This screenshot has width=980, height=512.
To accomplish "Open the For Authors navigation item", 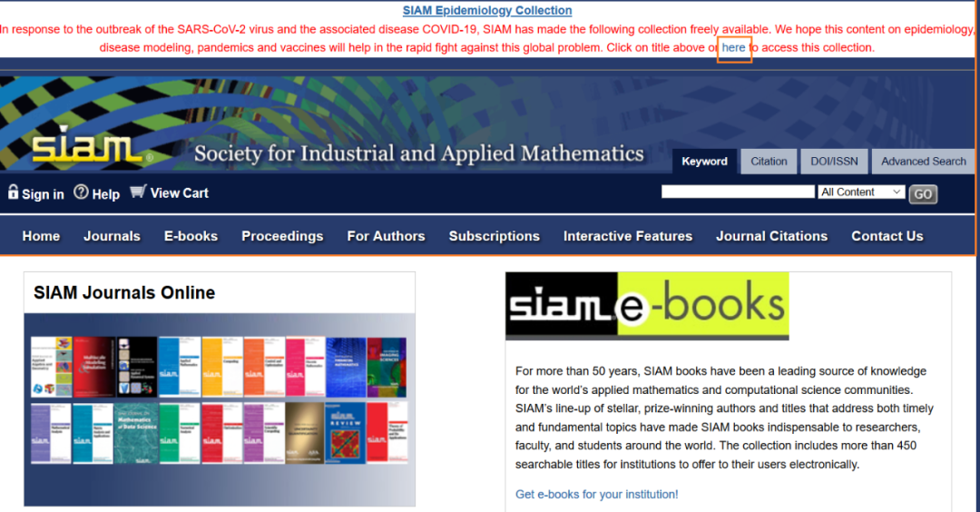I will point(386,236).
